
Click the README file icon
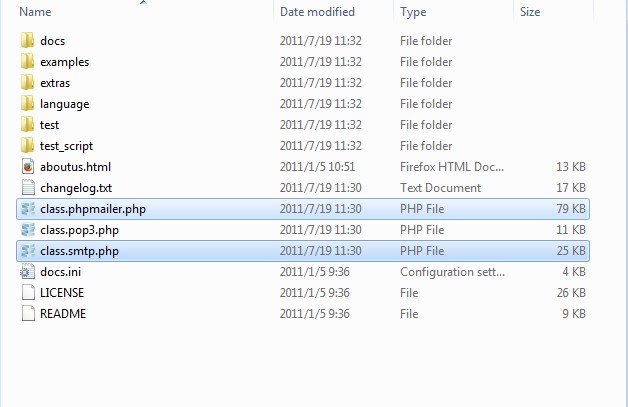point(28,314)
